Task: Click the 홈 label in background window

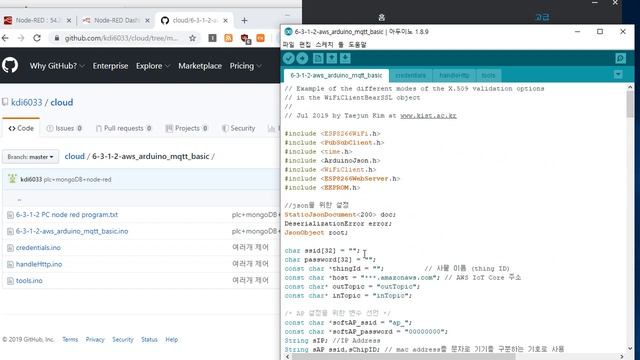Action: (x=382, y=17)
